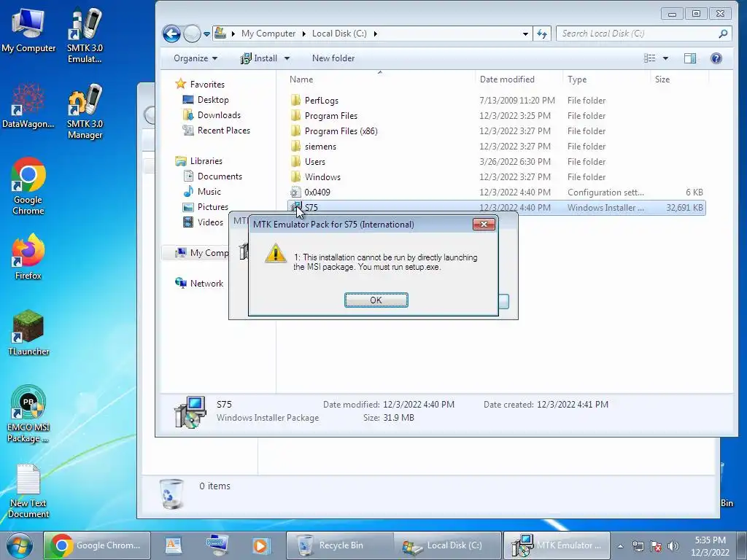Select the PerfLogs folder
The height and width of the screenshot is (560, 747).
[x=495, y=101]
